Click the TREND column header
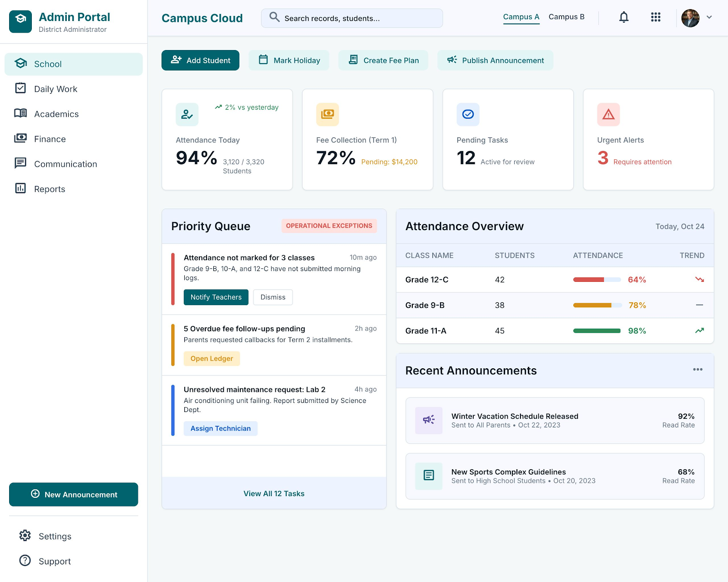728x582 pixels. point(692,256)
